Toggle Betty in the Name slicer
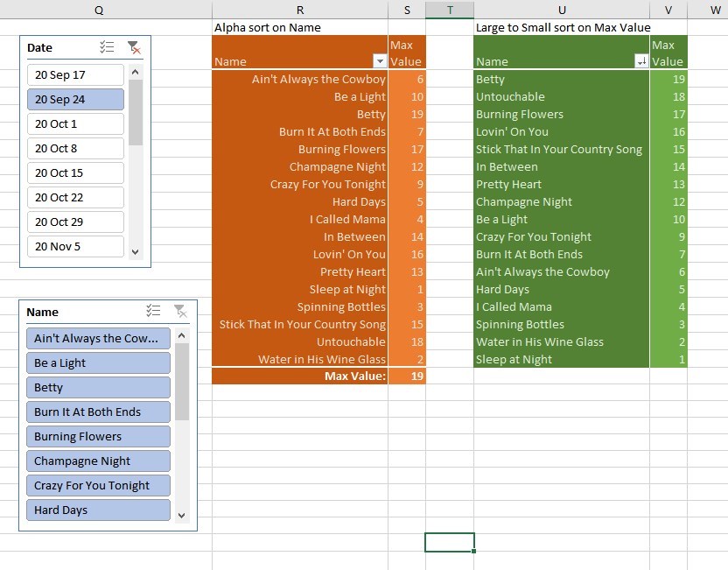The image size is (728, 570). [98, 387]
